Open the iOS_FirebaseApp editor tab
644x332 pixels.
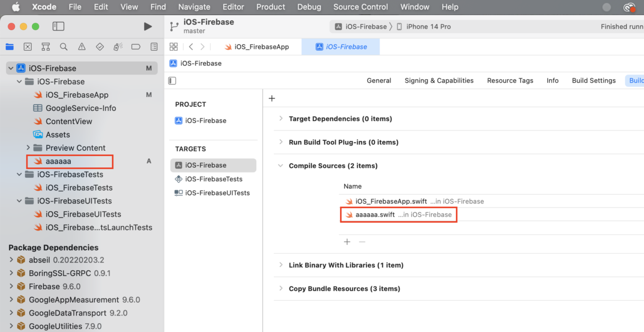pyautogui.click(x=257, y=47)
